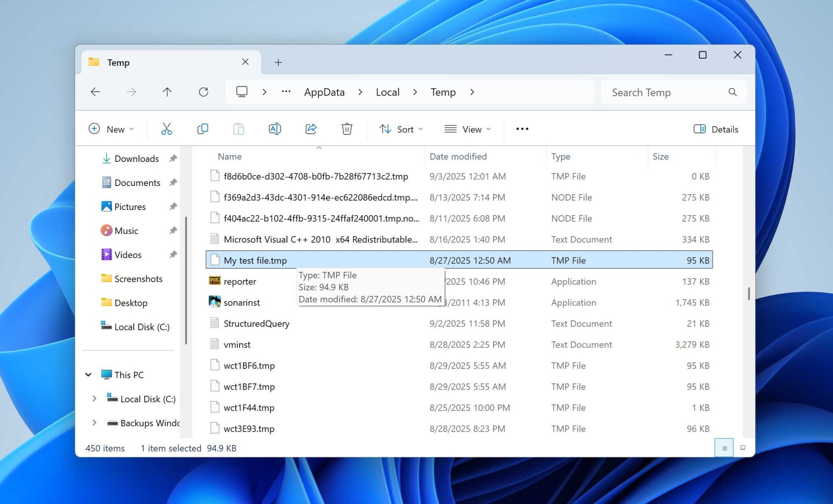Switch to thumbnail view at bottom right
This screenshot has width=833, height=504.
click(x=743, y=447)
